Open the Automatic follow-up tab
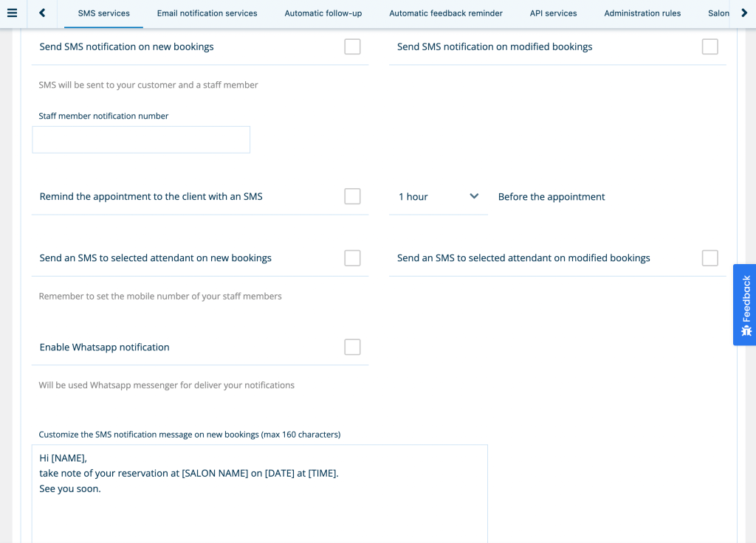This screenshot has height=543, width=756. tap(323, 13)
